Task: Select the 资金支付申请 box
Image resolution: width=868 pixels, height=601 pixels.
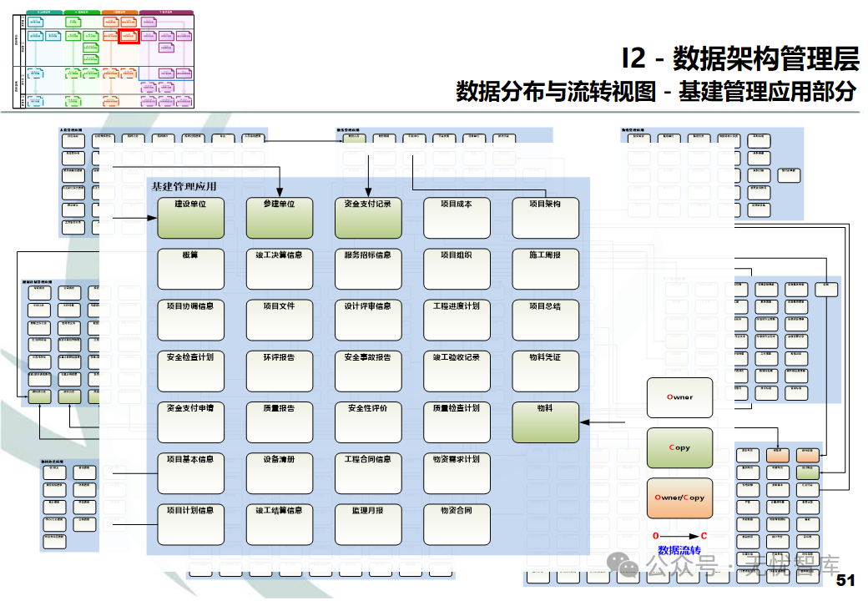Action: 190,422
